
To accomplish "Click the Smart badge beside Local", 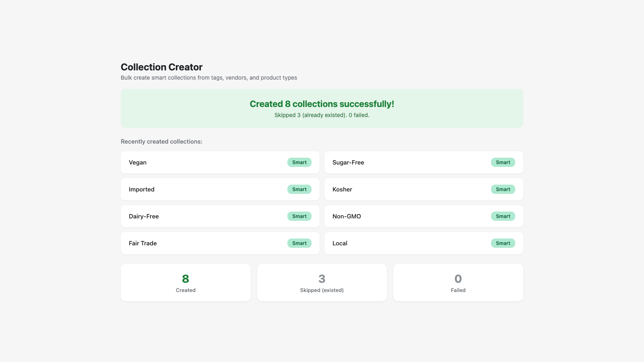I will point(503,243).
